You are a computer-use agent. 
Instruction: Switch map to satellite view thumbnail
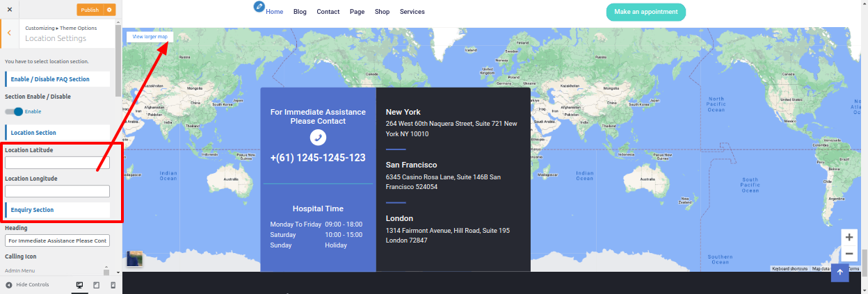click(x=134, y=259)
